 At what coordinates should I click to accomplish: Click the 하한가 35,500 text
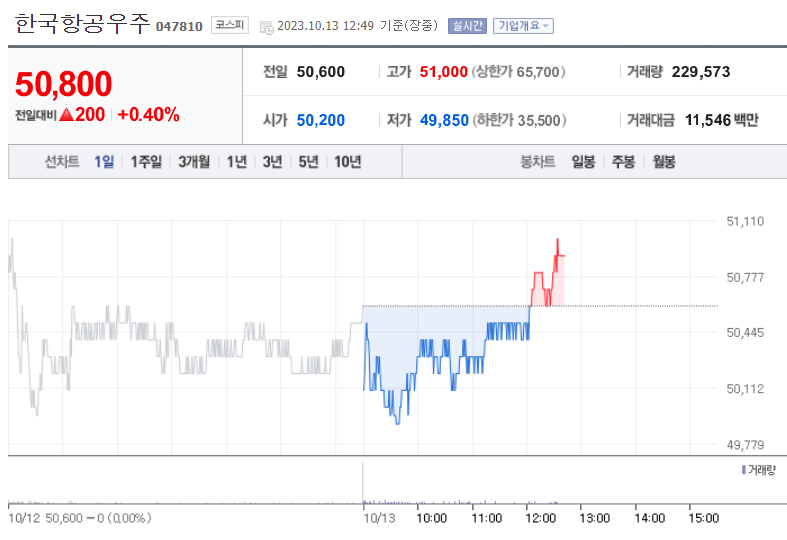[x=519, y=120]
